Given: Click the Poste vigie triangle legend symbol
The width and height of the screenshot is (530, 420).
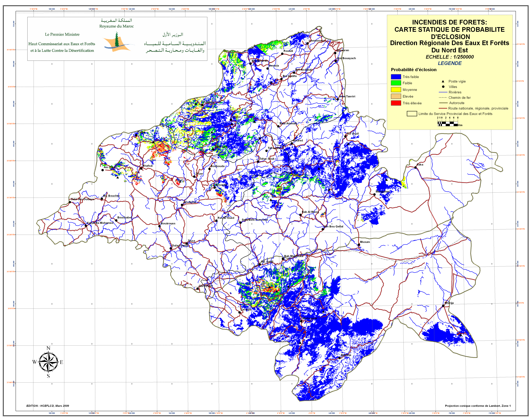Looking at the screenshot, I should pos(443,81).
